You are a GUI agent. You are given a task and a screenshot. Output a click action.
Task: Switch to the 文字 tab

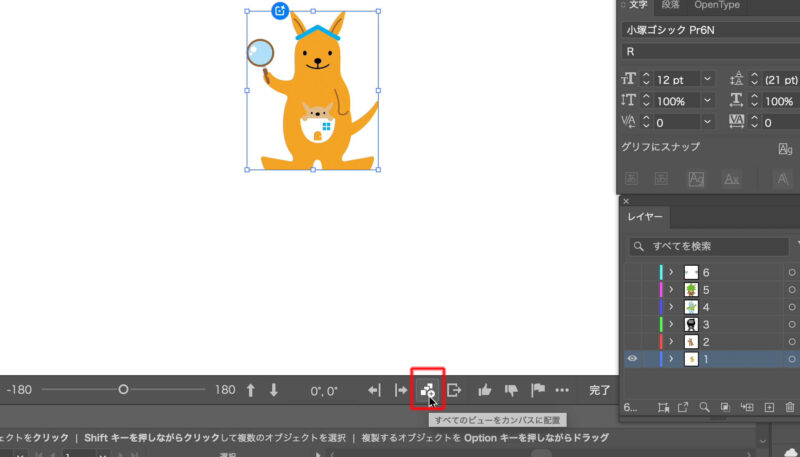coord(638,5)
